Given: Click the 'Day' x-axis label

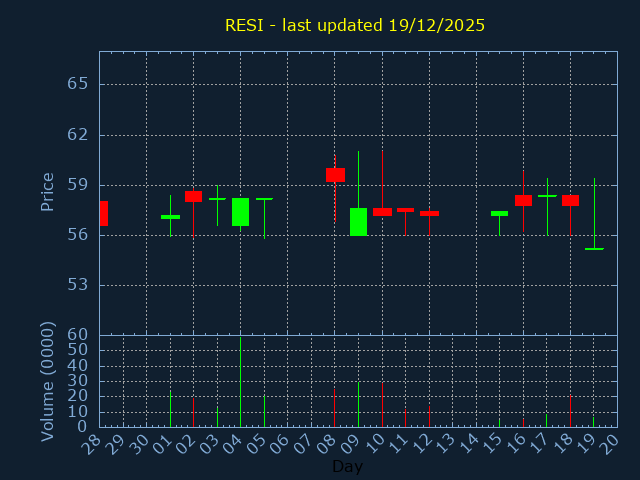Looking at the screenshot, I should click(x=347, y=467).
